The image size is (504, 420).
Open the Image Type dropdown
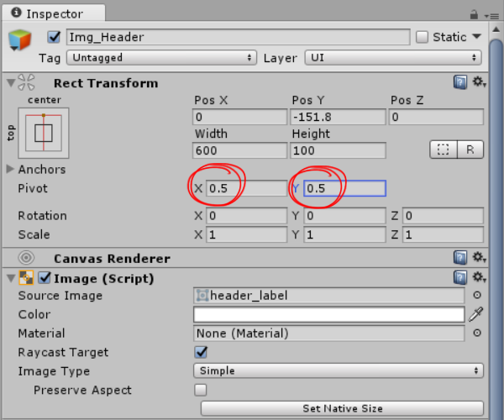339,370
